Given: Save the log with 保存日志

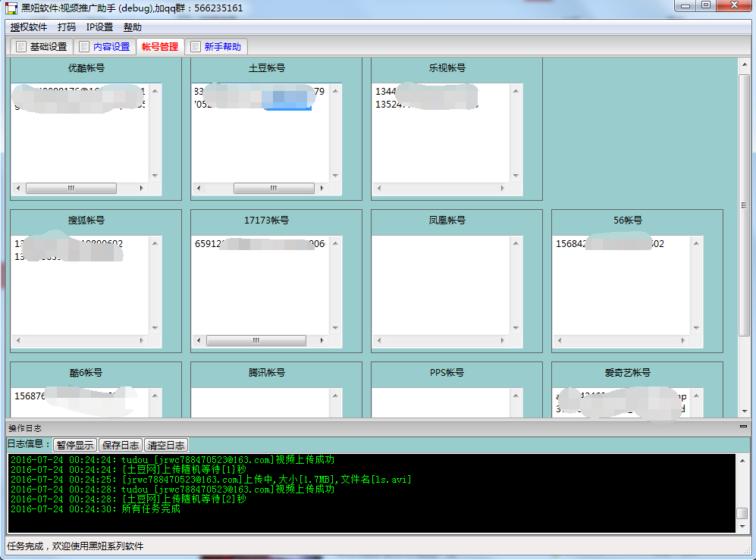Looking at the screenshot, I should [x=121, y=445].
